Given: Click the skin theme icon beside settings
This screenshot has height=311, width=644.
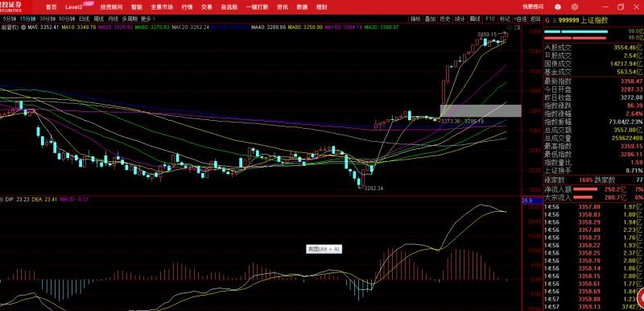Looking at the screenshot, I should pyautogui.click(x=558, y=7).
